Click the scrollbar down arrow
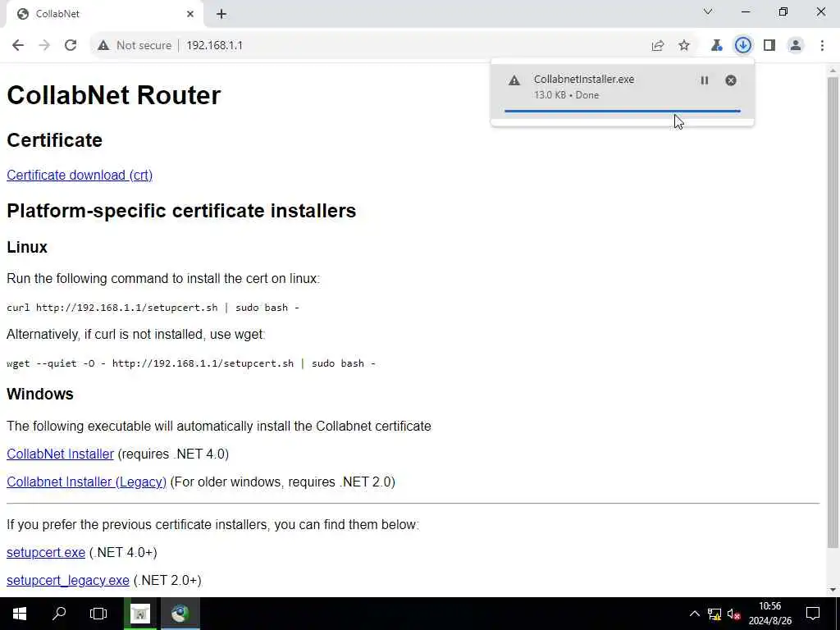The image size is (840, 630). [833, 590]
